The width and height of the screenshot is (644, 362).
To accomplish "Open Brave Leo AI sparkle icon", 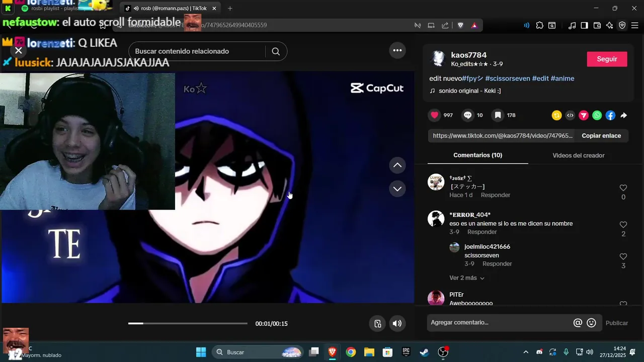I will point(609,25).
